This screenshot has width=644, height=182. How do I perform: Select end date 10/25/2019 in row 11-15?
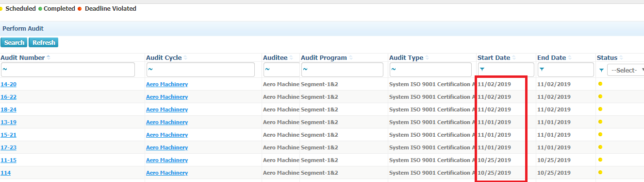tap(554, 160)
